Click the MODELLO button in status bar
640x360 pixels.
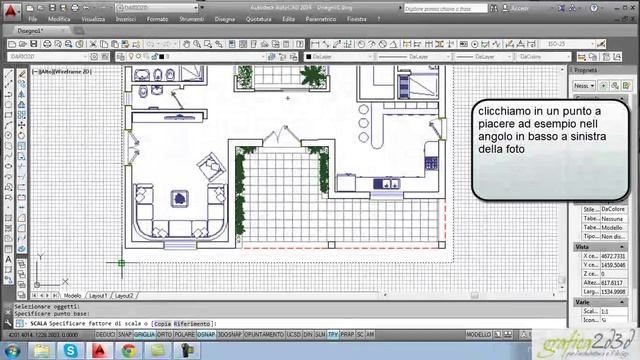pos(479,334)
